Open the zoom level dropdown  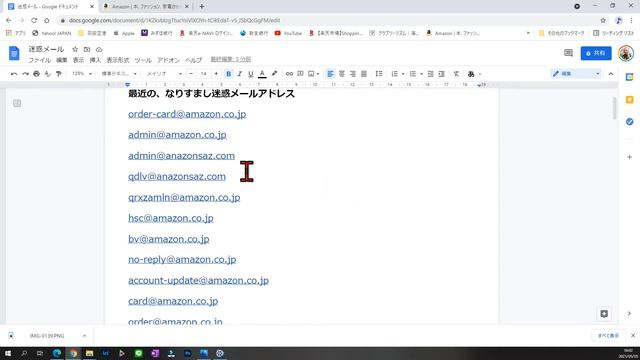coord(82,74)
